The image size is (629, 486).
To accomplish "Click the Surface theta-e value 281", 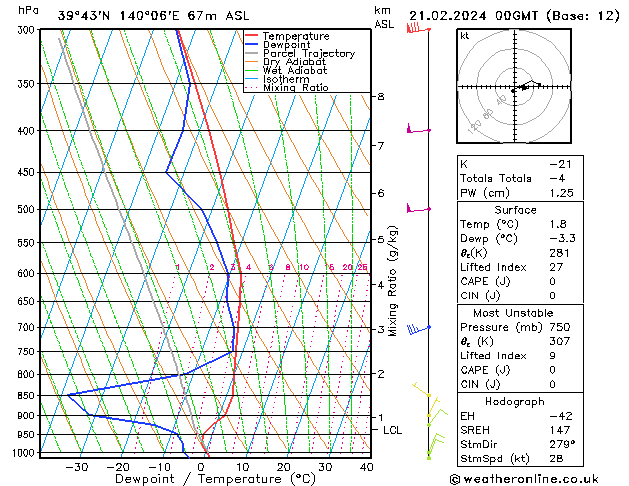I will (559, 253).
